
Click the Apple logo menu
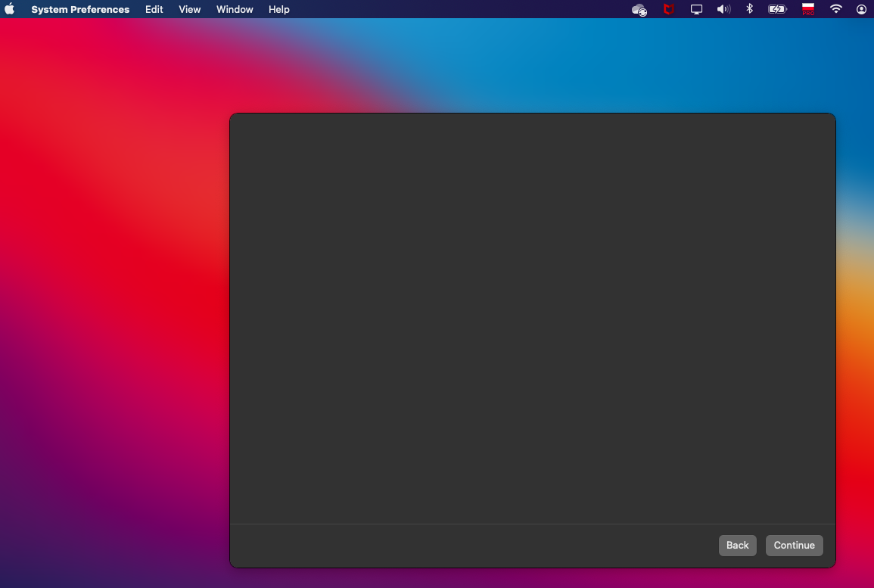10,9
